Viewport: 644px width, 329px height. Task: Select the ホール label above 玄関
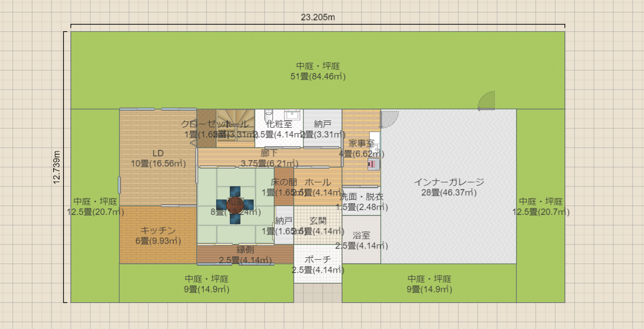tap(318, 187)
